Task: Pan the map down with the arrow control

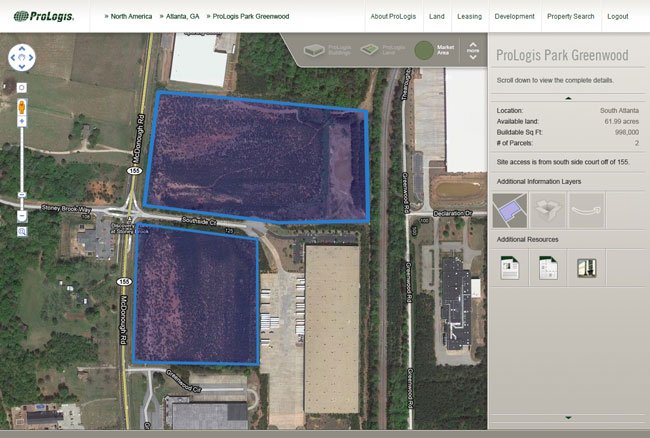Action: tap(22, 66)
